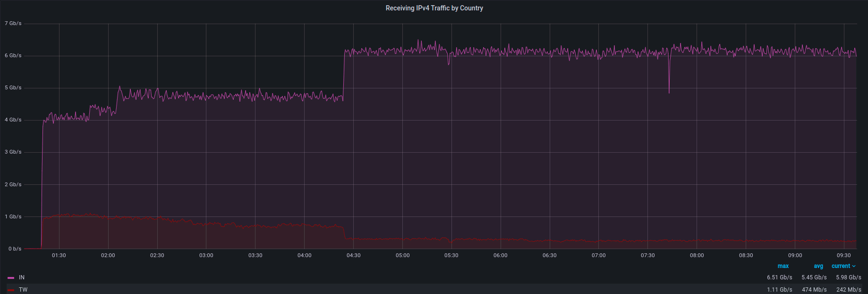Viewport: 868px width, 294px height.
Task: Sort the legend by the current column
Action: point(841,266)
